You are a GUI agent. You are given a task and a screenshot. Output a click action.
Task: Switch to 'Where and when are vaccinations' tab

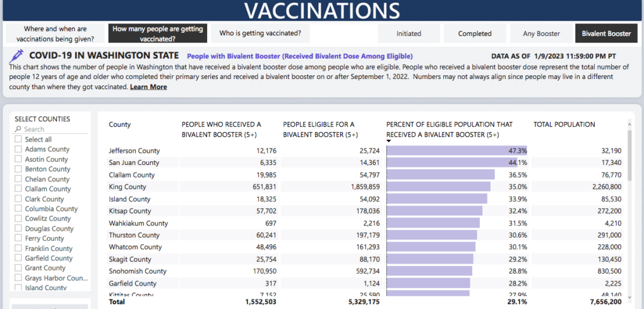[55, 33]
